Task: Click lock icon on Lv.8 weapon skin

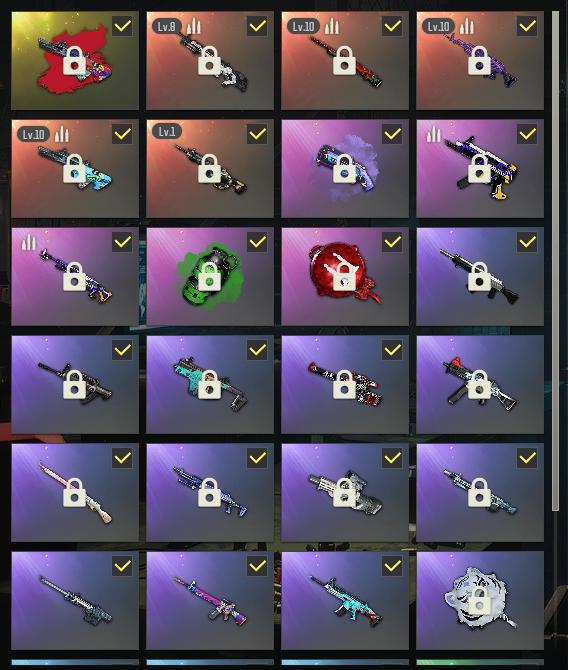Action: tap(209, 61)
